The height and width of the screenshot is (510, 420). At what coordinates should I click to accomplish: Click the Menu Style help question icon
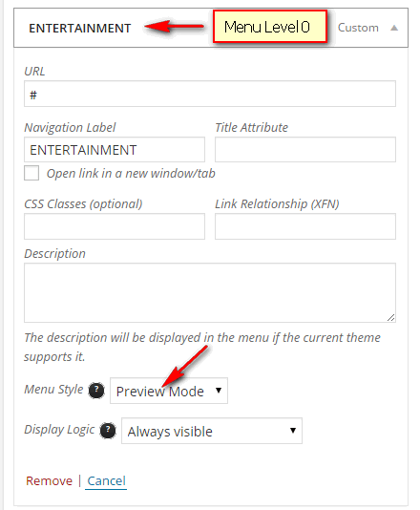(x=96, y=391)
